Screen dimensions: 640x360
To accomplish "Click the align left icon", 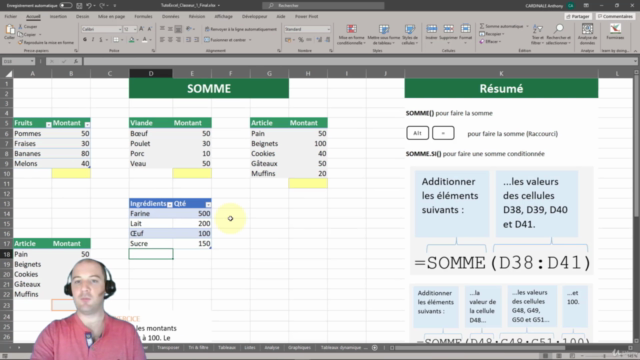I will 162,40.
